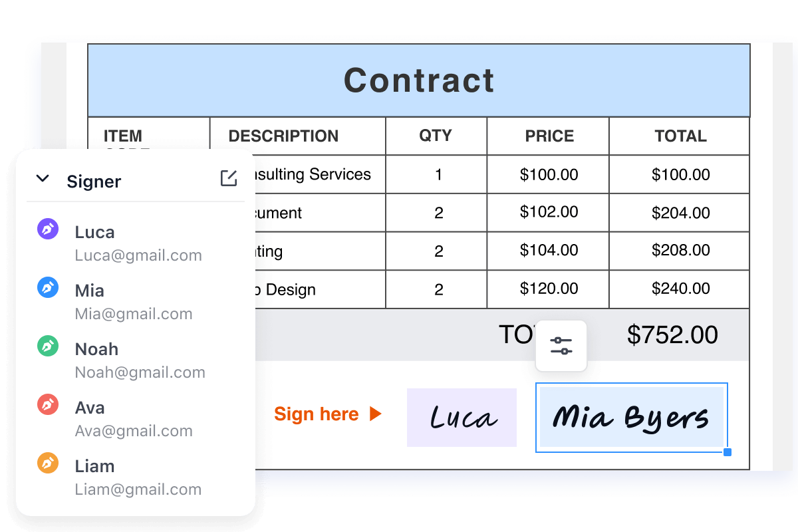Viewport: 798px width, 532px height.
Task: Click Ava@gmail.com email address
Action: click(134, 431)
